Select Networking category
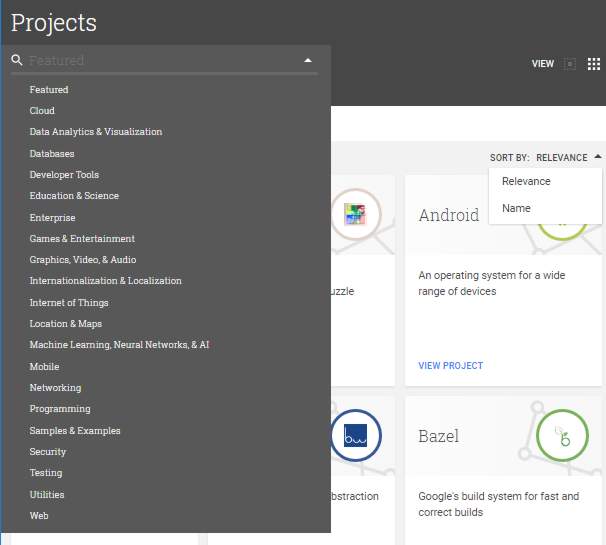The width and height of the screenshot is (606, 545). pos(55,388)
